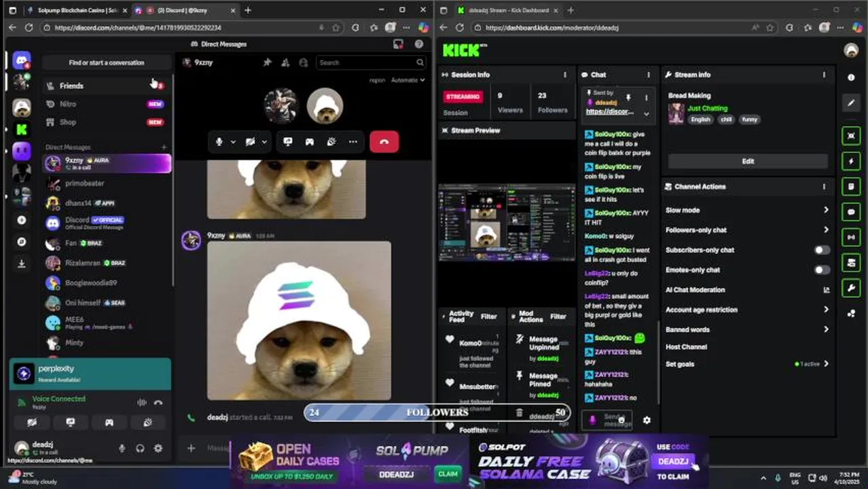This screenshot has height=489, width=868.
Task: Filter the Mod Actions panel
Action: 558,316
